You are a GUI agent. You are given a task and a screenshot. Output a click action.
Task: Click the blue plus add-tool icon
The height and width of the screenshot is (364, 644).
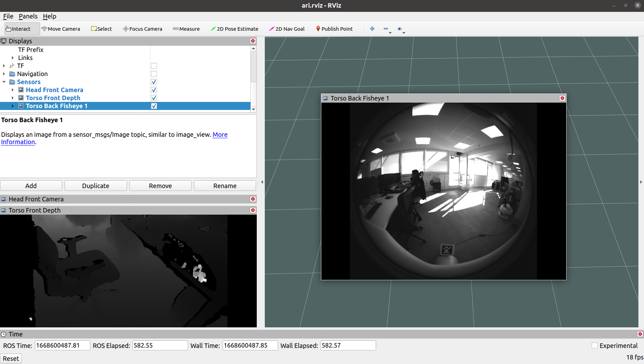pos(372,29)
